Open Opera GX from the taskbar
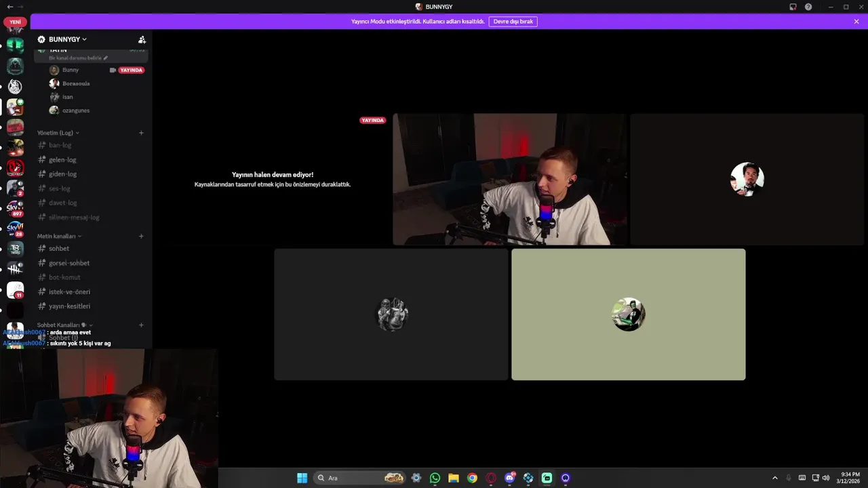Image resolution: width=868 pixels, height=488 pixels. [491, 478]
